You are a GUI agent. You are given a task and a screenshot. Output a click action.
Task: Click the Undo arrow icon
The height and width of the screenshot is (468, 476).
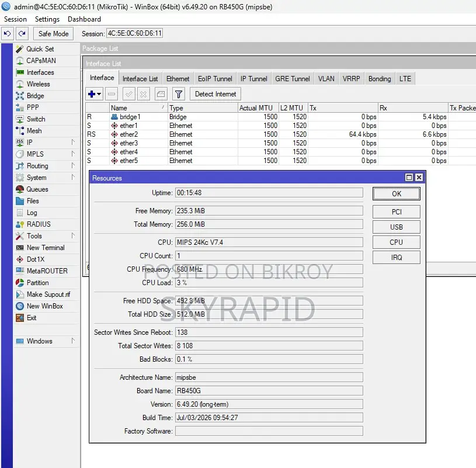[x=7, y=33]
